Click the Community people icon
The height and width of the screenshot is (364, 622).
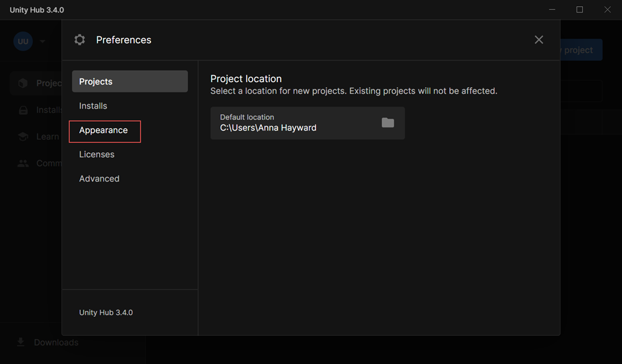point(23,163)
